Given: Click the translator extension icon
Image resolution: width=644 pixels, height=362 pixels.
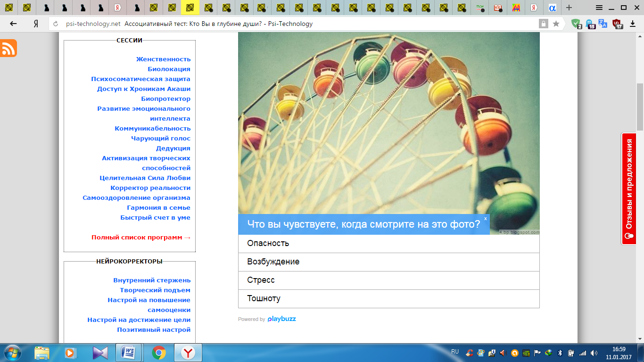Looking at the screenshot, I should point(603,23).
